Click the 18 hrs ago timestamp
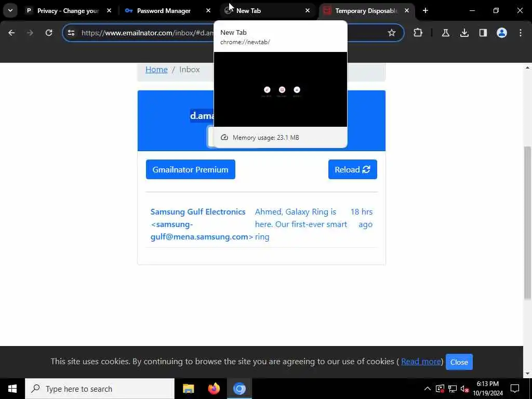The height and width of the screenshot is (399, 532). click(x=362, y=218)
